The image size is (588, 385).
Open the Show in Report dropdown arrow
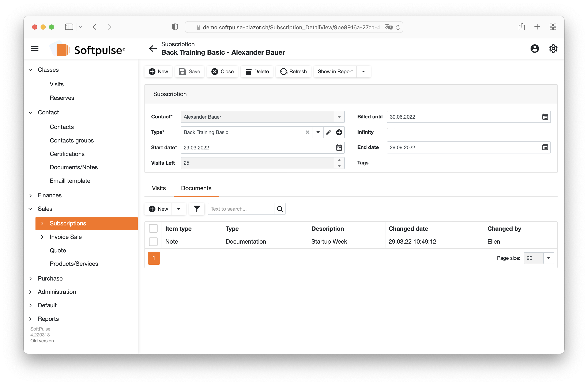363,72
